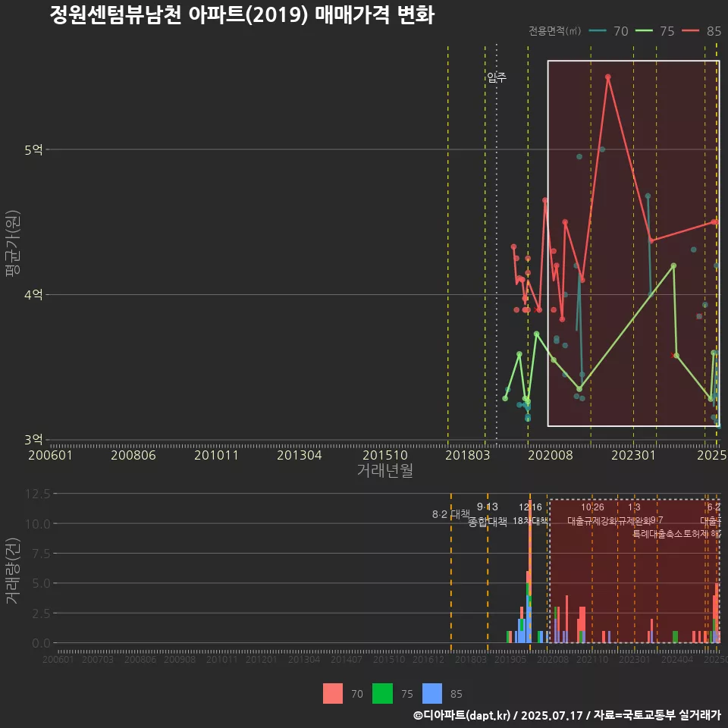Click the 202404 tick on the volume chart
728x728 pixels.
[x=677, y=659]
